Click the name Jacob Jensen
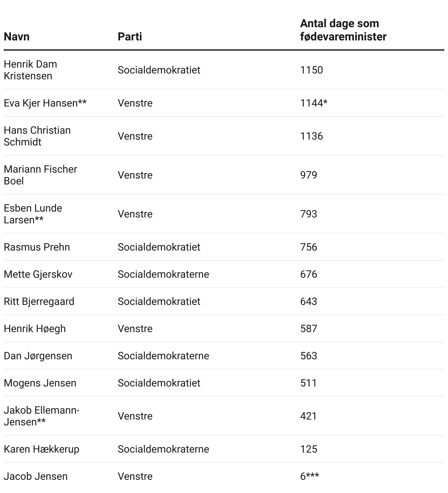448x493 pixels. click(36, 476)
